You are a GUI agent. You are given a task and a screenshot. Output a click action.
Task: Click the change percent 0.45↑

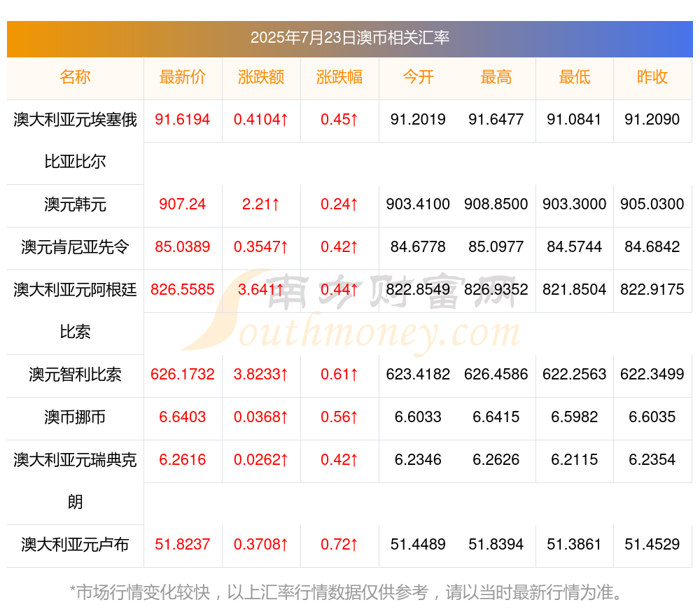(339, 120)
